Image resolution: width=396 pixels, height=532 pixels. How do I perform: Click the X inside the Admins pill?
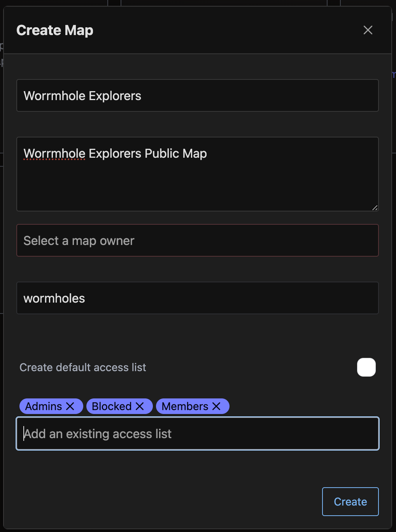71,406
